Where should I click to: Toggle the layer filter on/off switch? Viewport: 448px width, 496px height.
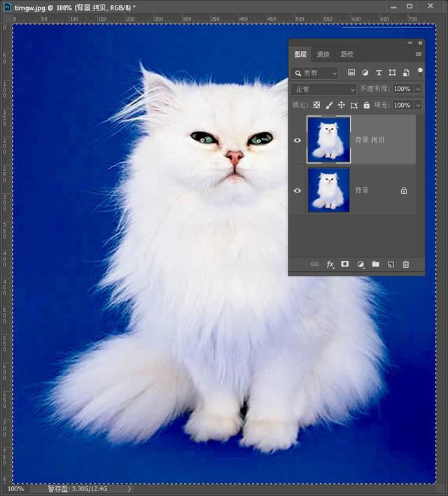click(420, 72)
